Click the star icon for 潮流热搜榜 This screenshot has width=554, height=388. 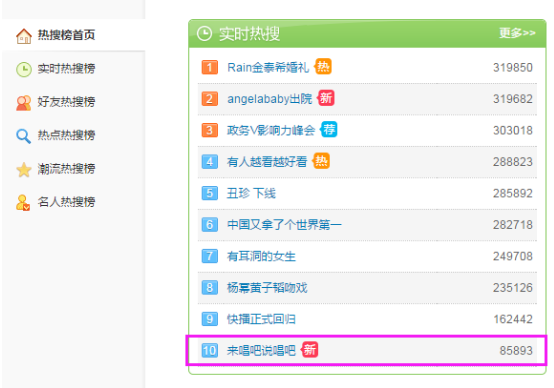[24, 170]
